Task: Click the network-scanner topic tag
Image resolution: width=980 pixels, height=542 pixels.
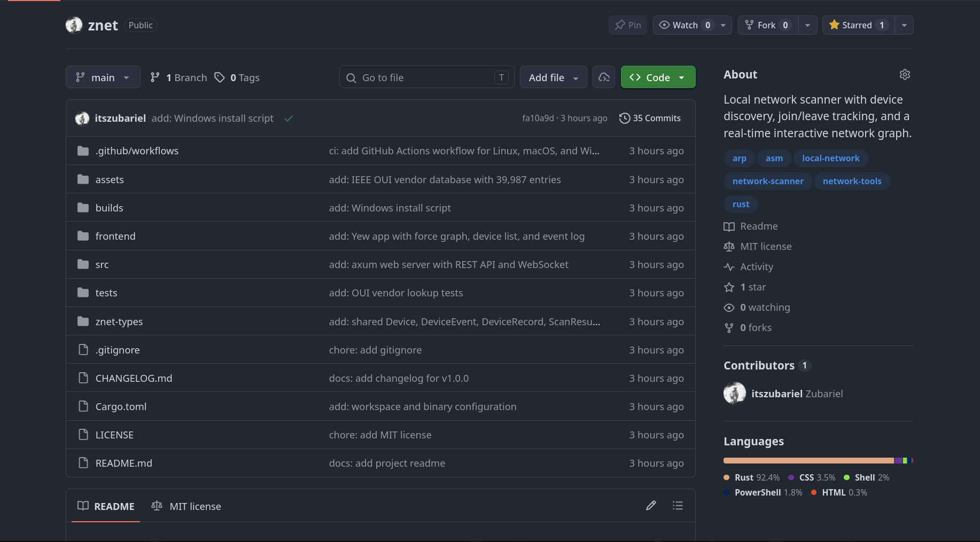Action: (x=768, y=182)
